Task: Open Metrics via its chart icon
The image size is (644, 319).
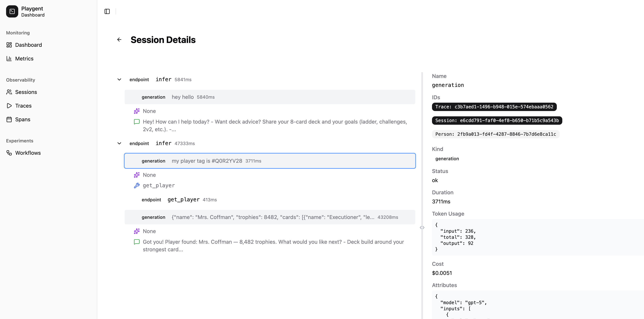Action: (9, 58)
